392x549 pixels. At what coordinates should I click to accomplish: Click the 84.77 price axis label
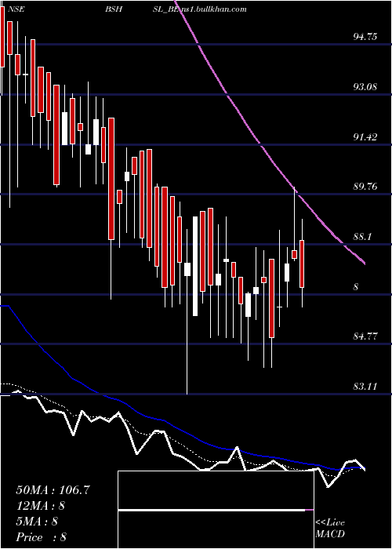point(365,336)
